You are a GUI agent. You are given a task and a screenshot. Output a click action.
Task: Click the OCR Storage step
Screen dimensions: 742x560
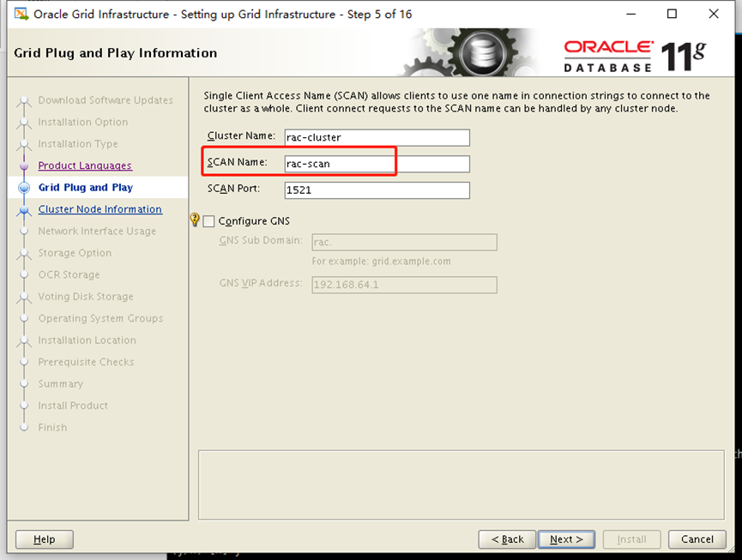(69, 274)
